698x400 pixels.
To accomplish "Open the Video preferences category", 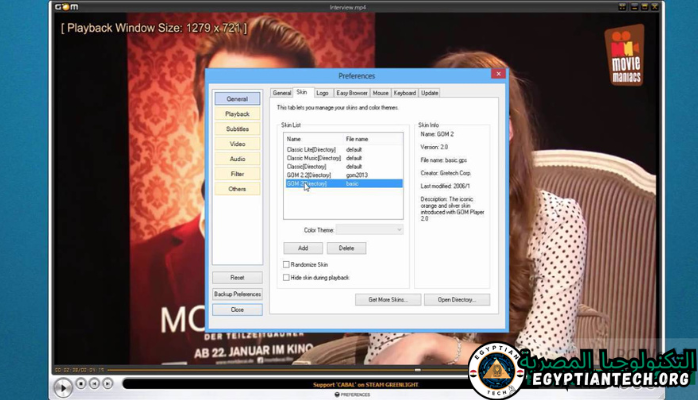I will point(237,144).
